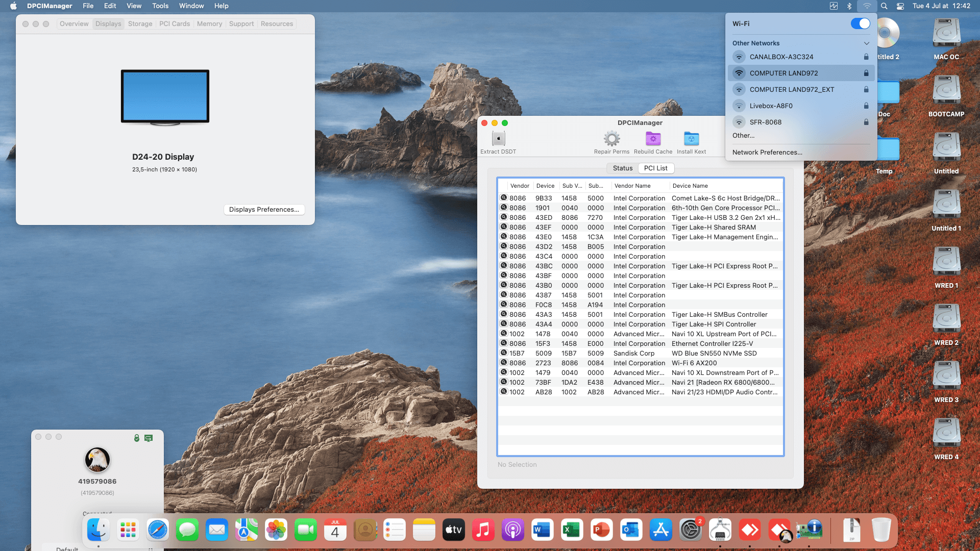Select the Sandisk Corp row
This screenshot has width=980, height=551.
tap(640, 353)
